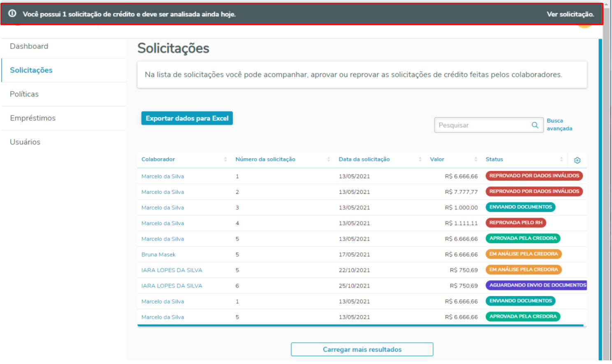Click the date 22/10/2021
This screenshot has height=364, width=612.
[354, 270]
